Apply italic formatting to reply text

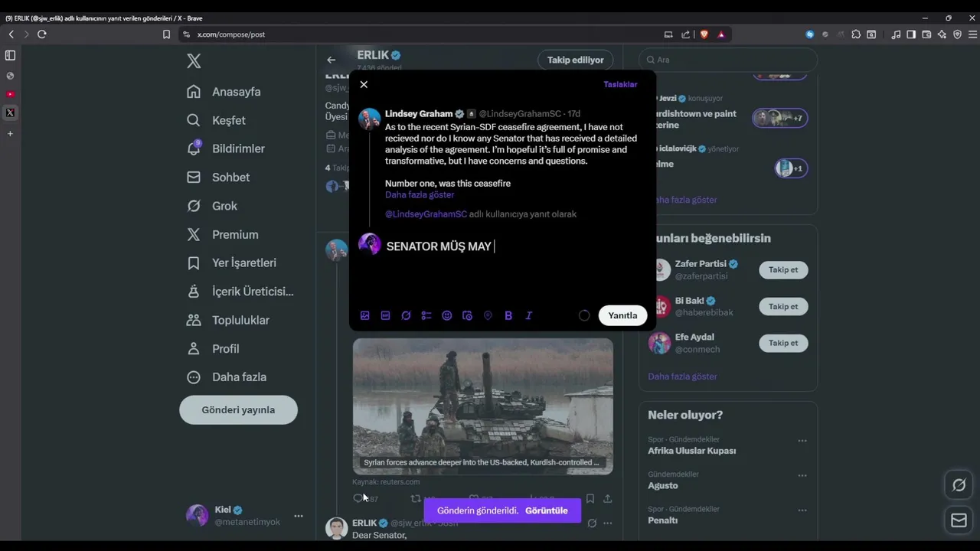528,315
